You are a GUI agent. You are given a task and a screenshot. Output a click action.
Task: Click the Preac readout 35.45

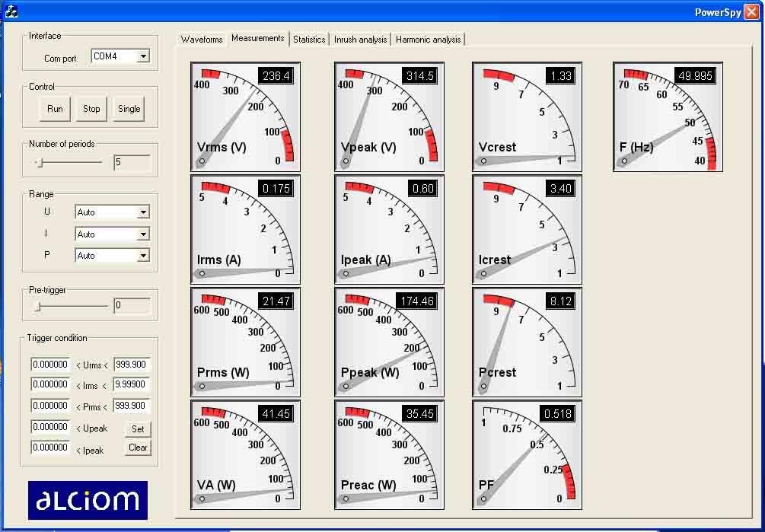click(x=419, y=413)
